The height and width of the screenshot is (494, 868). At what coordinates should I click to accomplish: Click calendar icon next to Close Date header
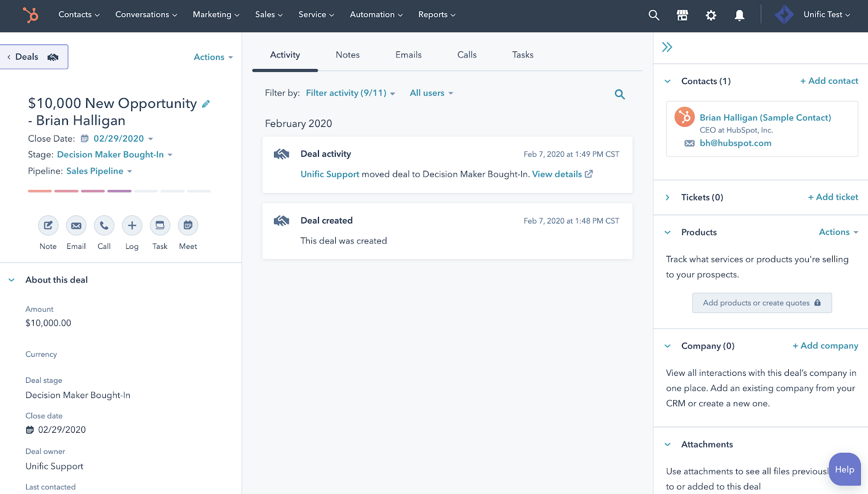click(85, 138)
